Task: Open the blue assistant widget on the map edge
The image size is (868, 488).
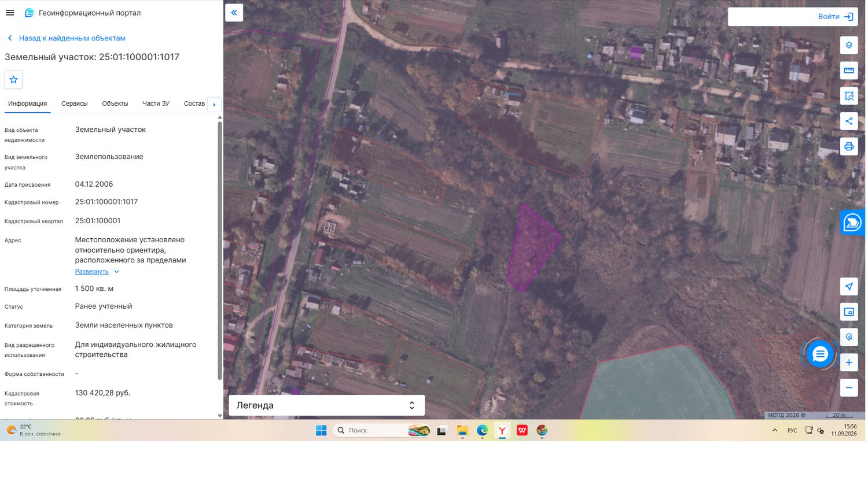Action: tap(852, 223)
